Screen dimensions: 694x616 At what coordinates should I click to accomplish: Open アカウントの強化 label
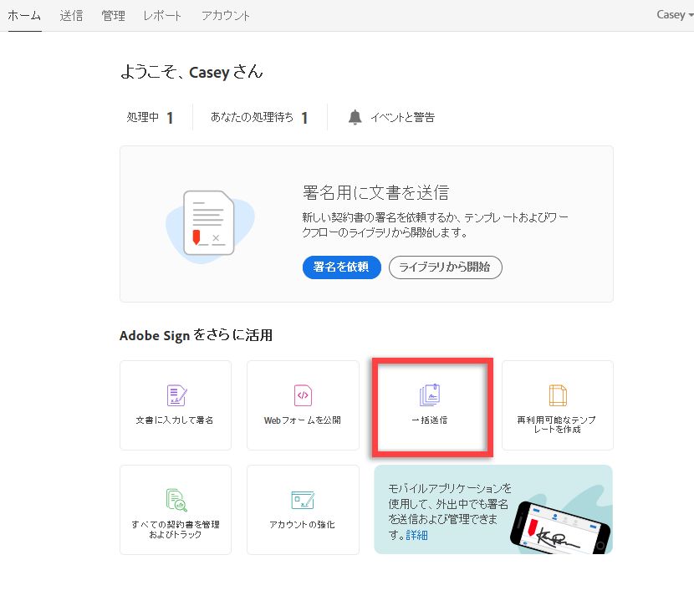[303, 524]
